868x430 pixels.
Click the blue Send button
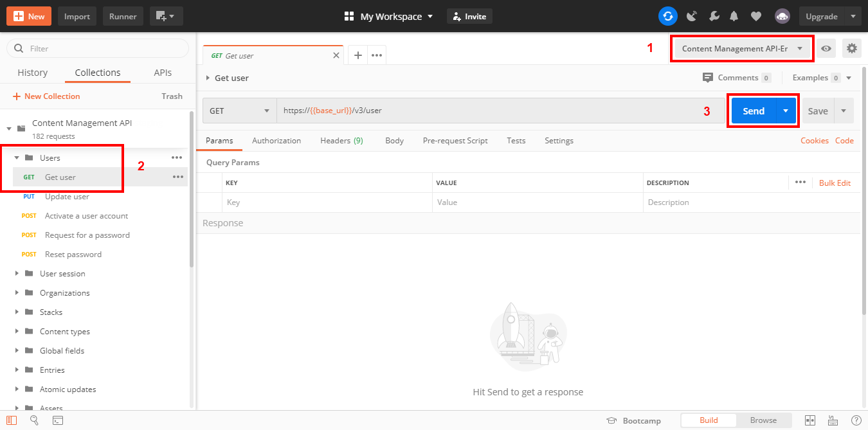(x=754, y=111)
